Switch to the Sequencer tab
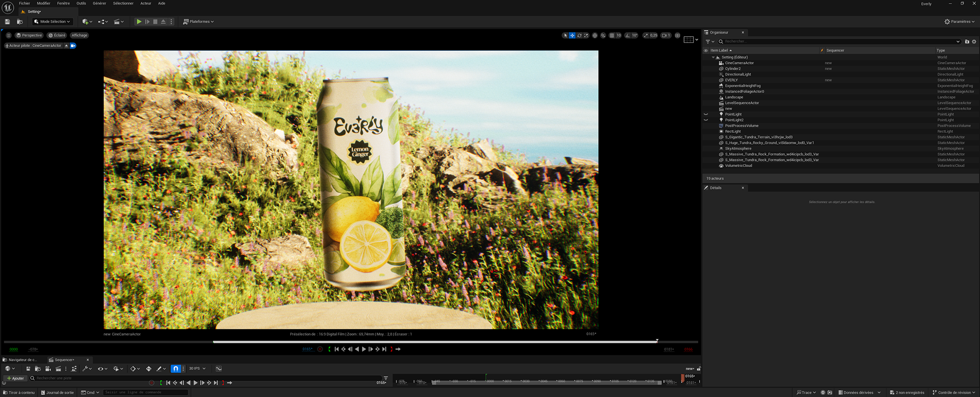The width and height of the screenshot is (980, 397). (64, 360)
